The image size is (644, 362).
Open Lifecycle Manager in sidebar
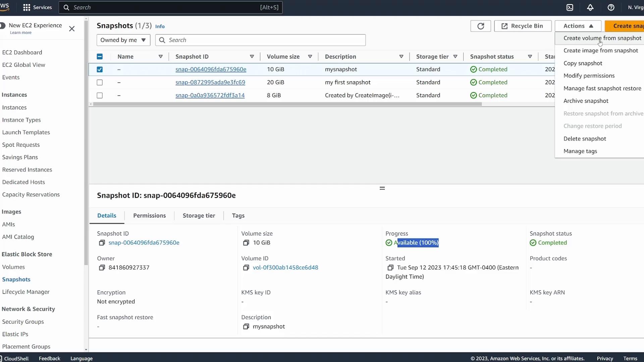[26, 292]
